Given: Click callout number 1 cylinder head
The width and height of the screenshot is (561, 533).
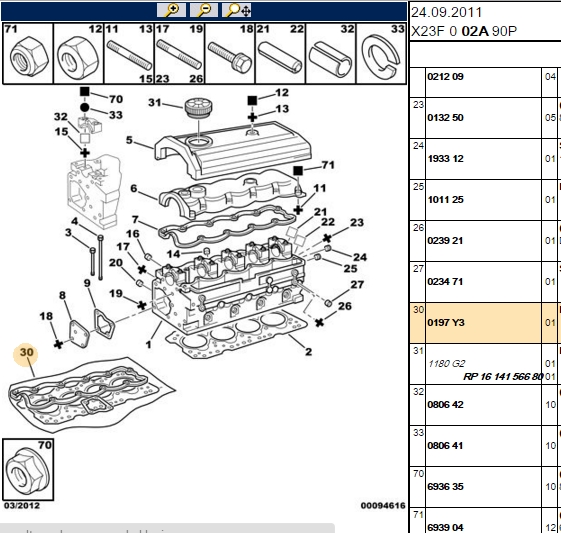Looking at the screenshot, I should click(148, 344).
